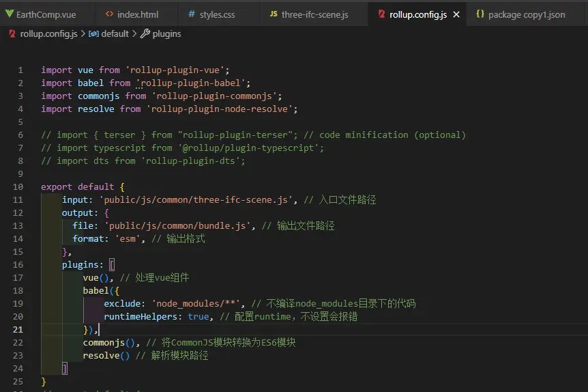Click the 'output:' property on line 12

point(80,213)
